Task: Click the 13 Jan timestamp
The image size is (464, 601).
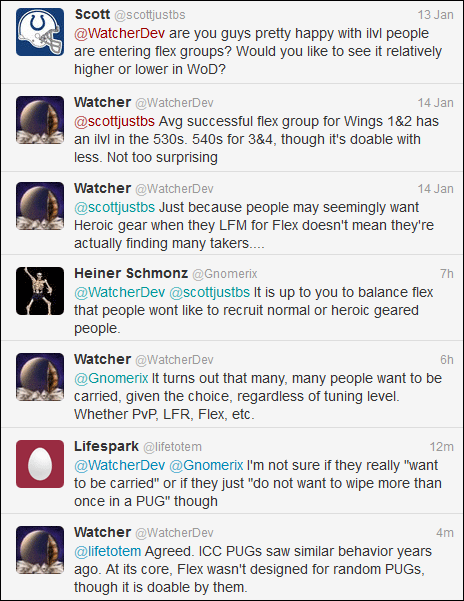Action: [435, 15]
